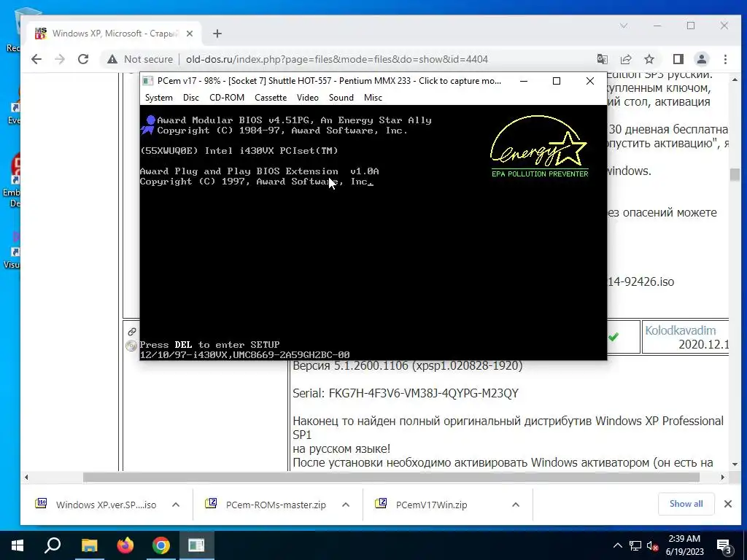Click the PCem emulated BIOS screen
747x560 pixels.
point(373,233)
